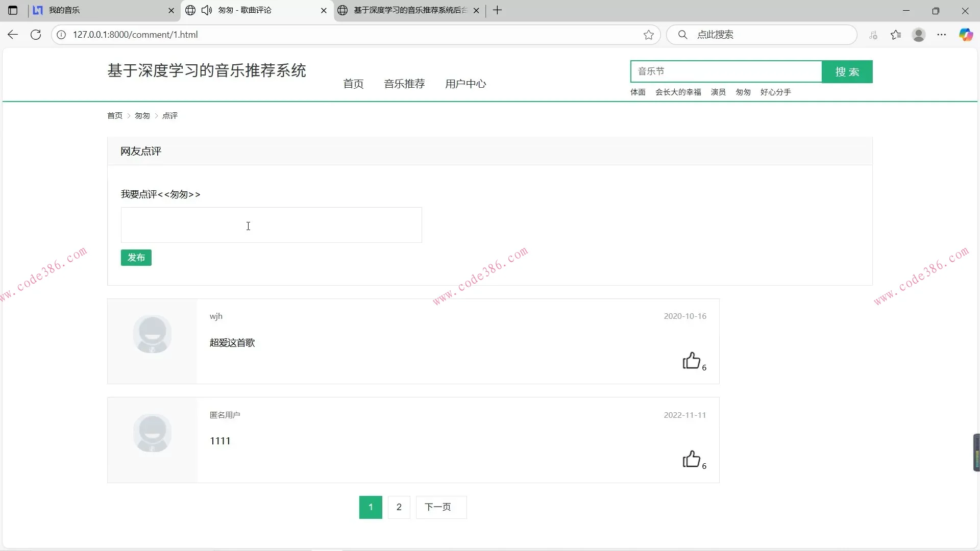The image size is (980, 551).
Task: Open the browser settings three-dot menu
Action: click(x=942, y=35)
